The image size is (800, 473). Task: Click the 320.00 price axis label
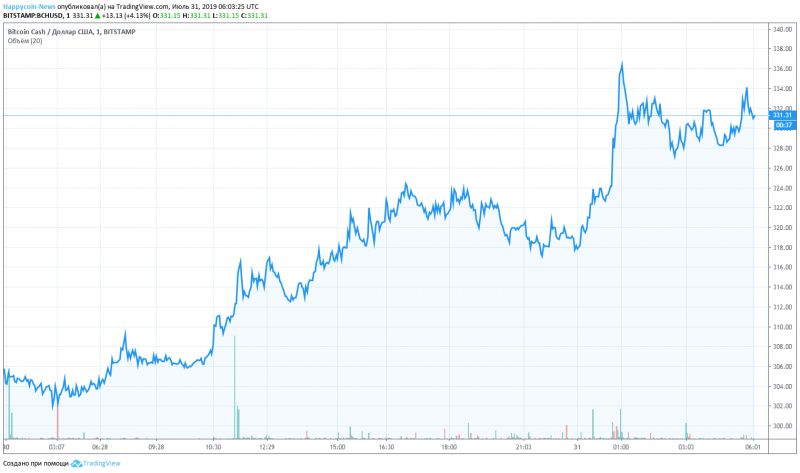(781, 228)
